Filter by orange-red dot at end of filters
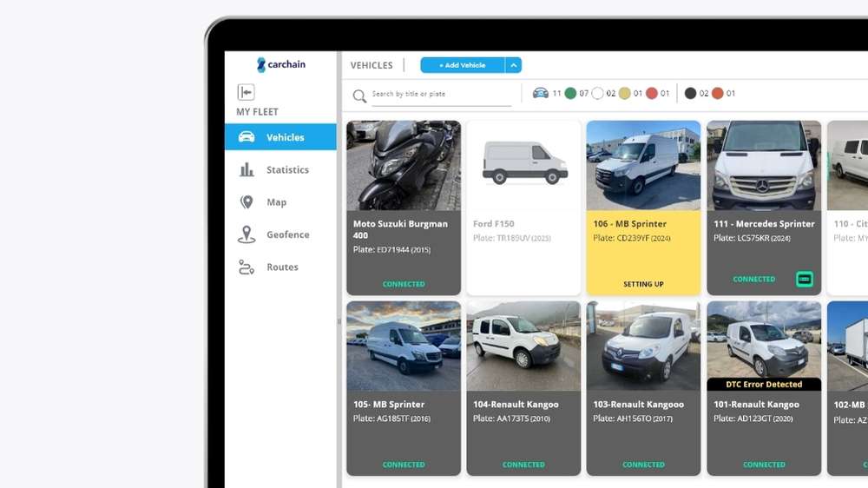Viewport: 868px width, 488px height. pos(718,93)
